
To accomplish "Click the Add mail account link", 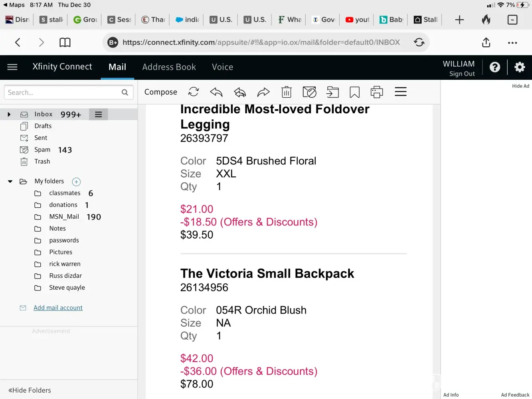I will (x=58, y=308).
